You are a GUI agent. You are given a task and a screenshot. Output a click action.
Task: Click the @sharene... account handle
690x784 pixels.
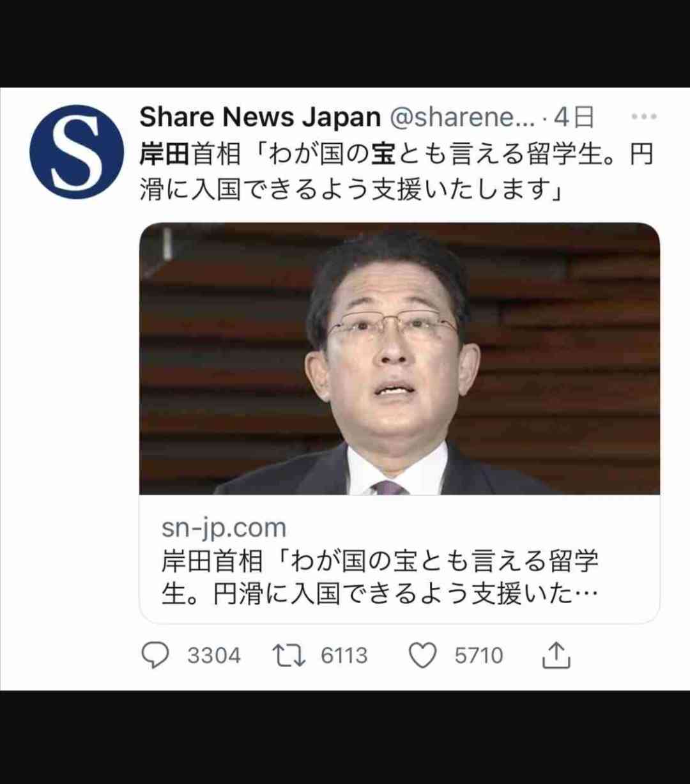click(460, 117)
